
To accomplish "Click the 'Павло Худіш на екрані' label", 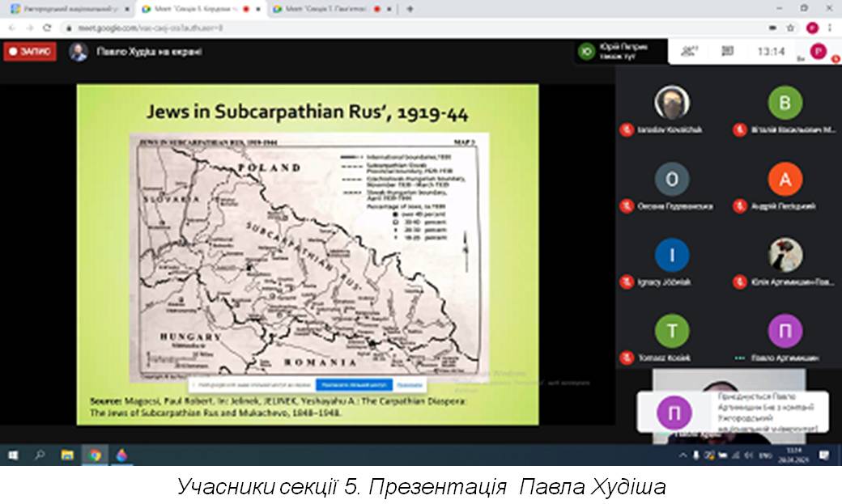I will 149,52.
